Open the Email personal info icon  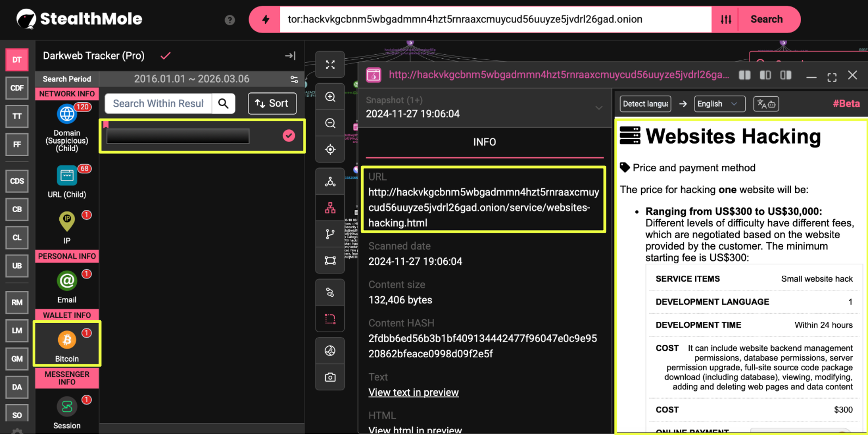click(67, 281)
